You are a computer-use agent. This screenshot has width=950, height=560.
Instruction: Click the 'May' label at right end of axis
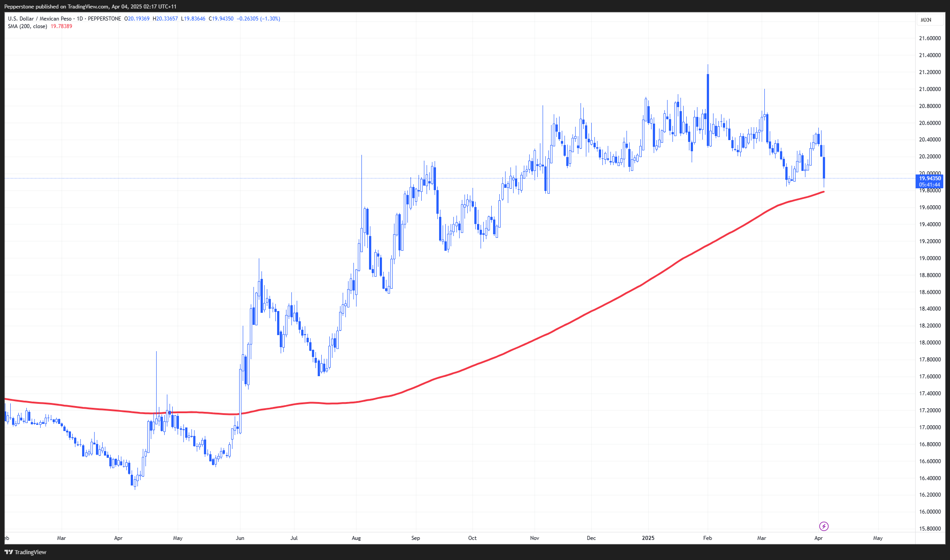pyautogui.click(x=878, y=538)
